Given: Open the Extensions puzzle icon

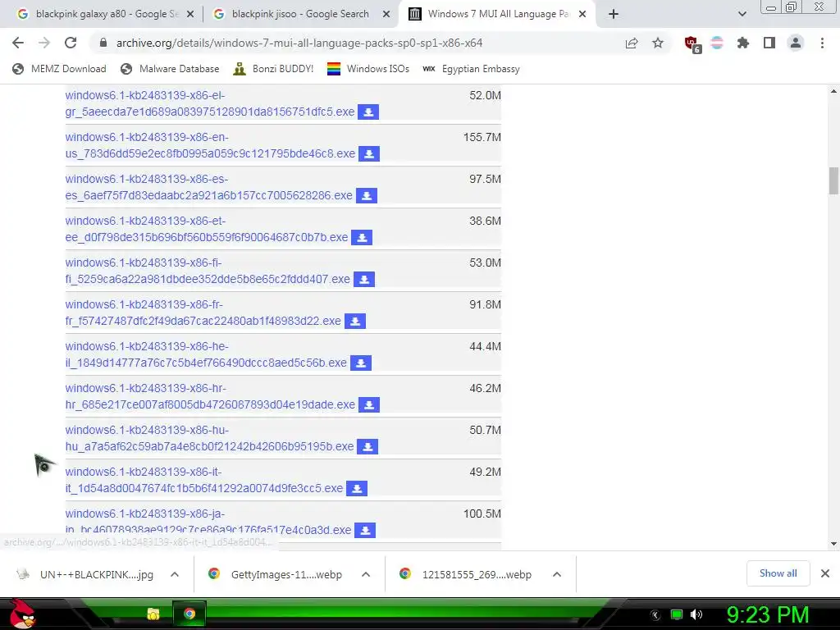Looking at the screenshot, I should click(743, 43).
